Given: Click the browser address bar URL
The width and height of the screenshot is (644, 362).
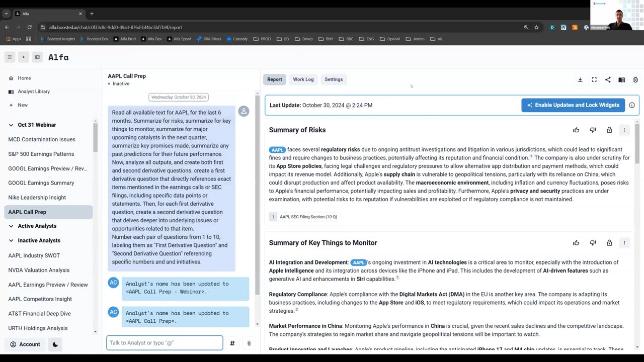Looking at the screenshot, I should (x=116, y=27).
